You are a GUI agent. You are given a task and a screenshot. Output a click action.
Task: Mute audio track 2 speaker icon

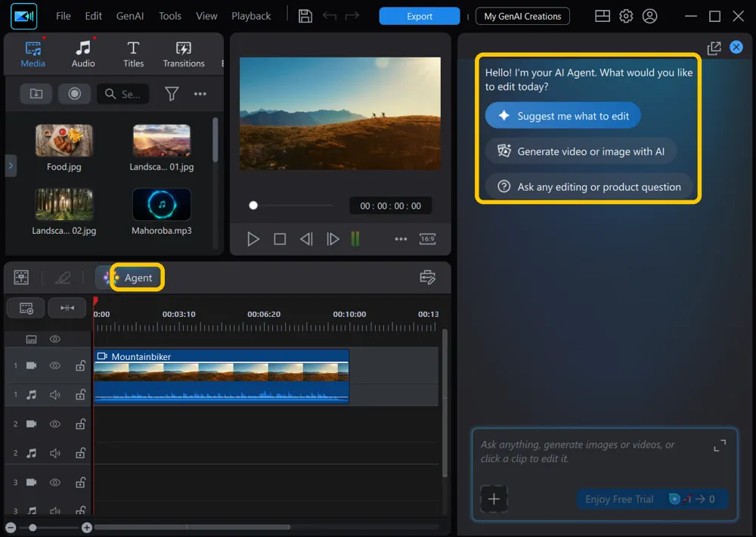click(55, 453)
